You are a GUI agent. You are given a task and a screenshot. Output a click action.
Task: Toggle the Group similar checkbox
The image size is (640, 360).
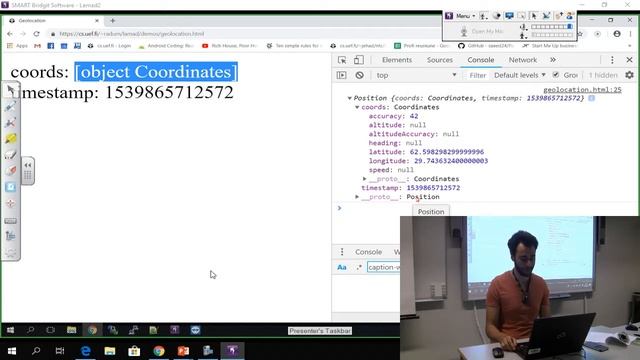[x=556, y=75]
